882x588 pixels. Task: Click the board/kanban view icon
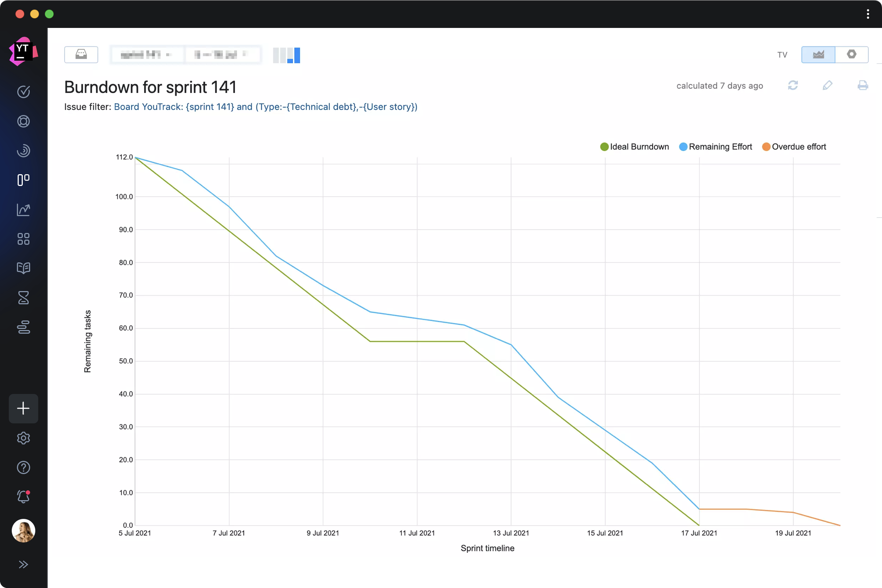pyautogui.click(x=23, y=180)
